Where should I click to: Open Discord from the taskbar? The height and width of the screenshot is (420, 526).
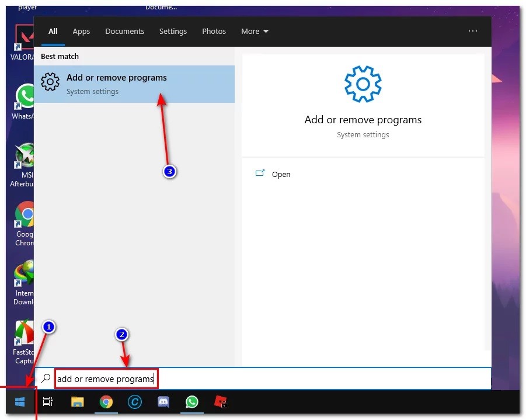coord(163,401)
